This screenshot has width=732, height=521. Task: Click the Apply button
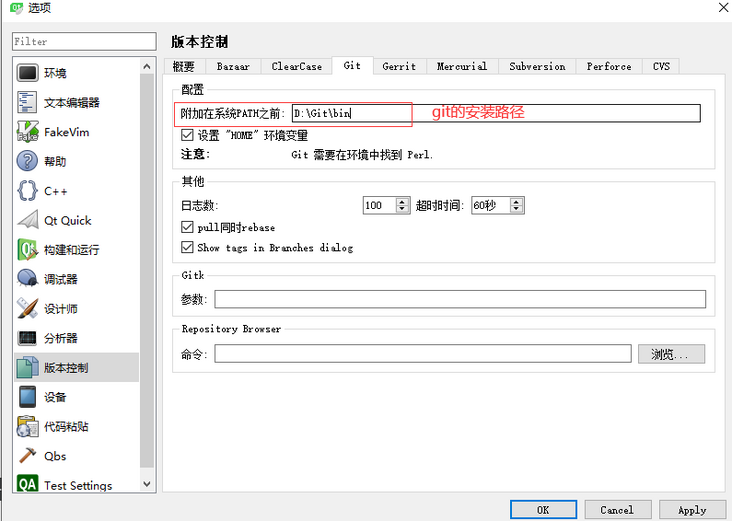click(692, 510)
